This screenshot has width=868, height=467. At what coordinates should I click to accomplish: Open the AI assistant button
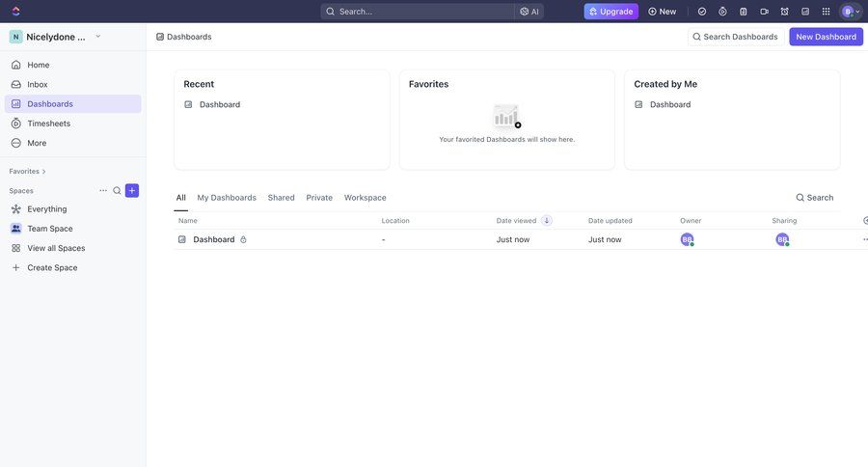click(x=529, y=11)
